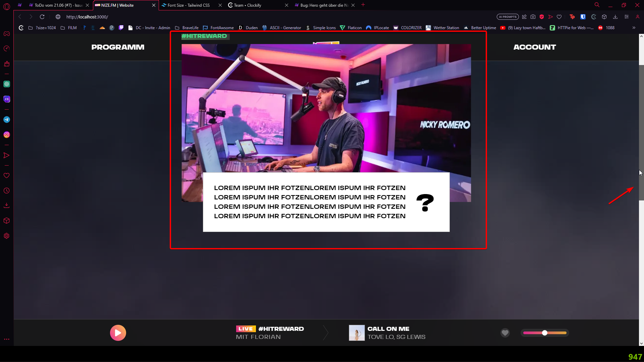Image resolution: width=644 pixels, height=362 pixels.
Task: Open the PROGRAMM navigation item
Action: coord(118,47)
